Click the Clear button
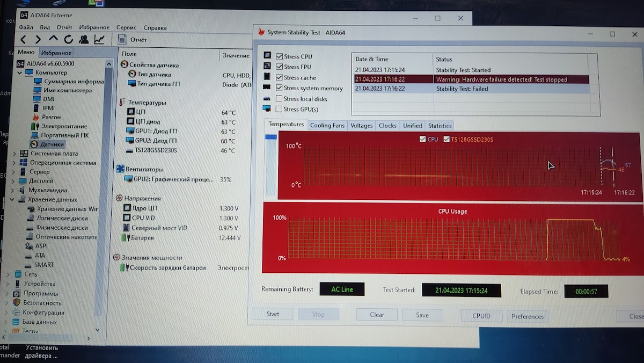The height and width of the screenshot is (363, 644). click(377, 315)
